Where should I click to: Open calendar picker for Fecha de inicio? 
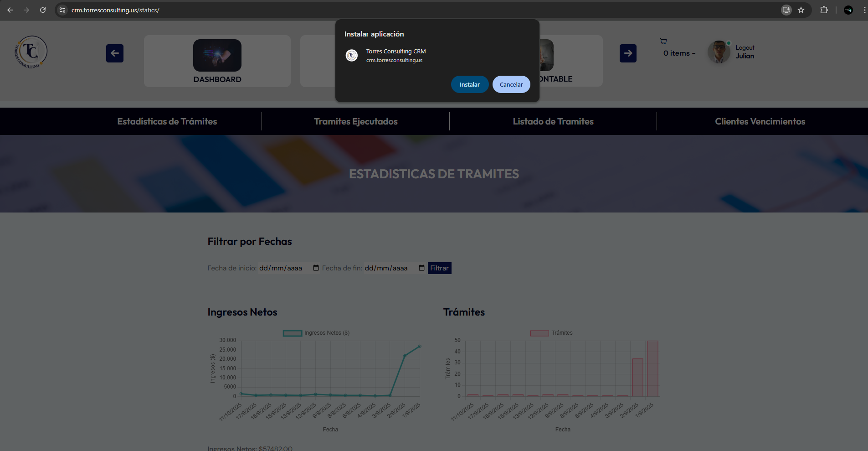pos(316,268)
